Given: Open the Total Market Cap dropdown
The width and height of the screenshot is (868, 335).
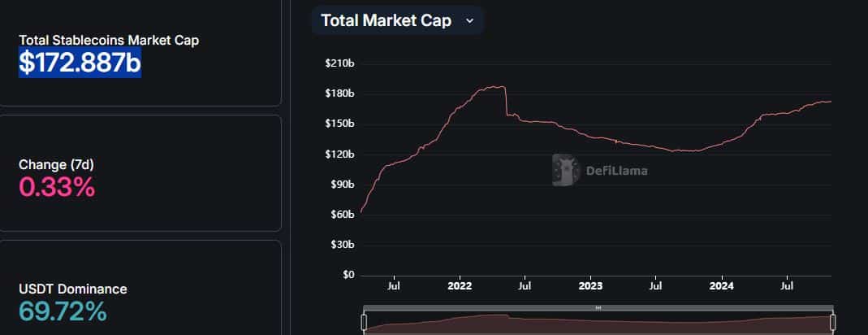Looking at the screenshot, I should click(x=397, y=21).
